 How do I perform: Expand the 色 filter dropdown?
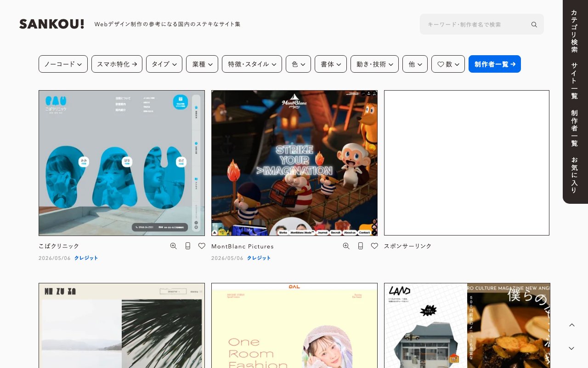(298, 64)
